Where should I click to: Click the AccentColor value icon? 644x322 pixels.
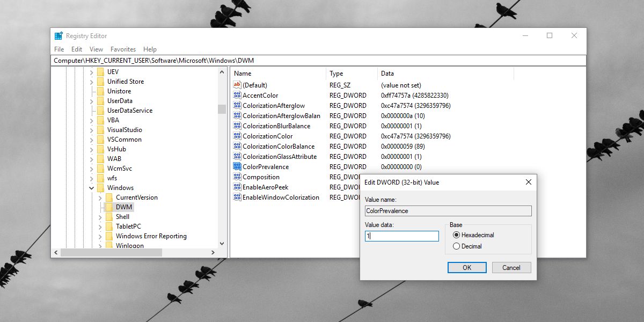236,95
